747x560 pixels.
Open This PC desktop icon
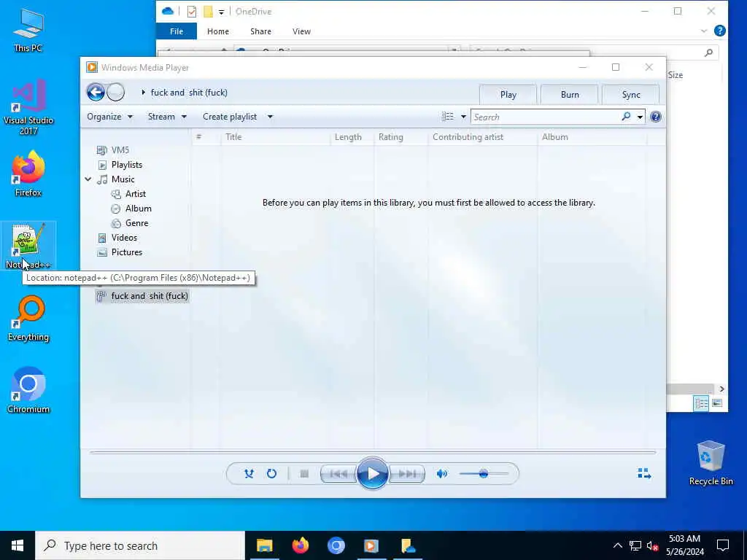(x=28, y=30)
